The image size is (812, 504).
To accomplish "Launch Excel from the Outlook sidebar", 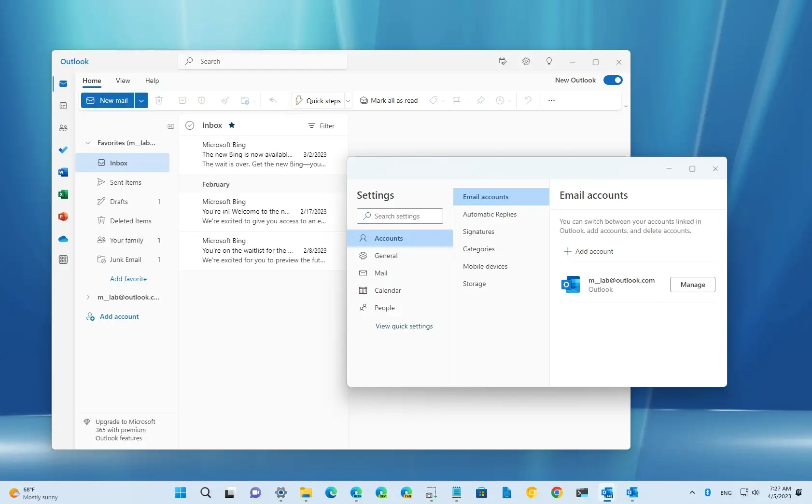I will click(x=63, y=194).
